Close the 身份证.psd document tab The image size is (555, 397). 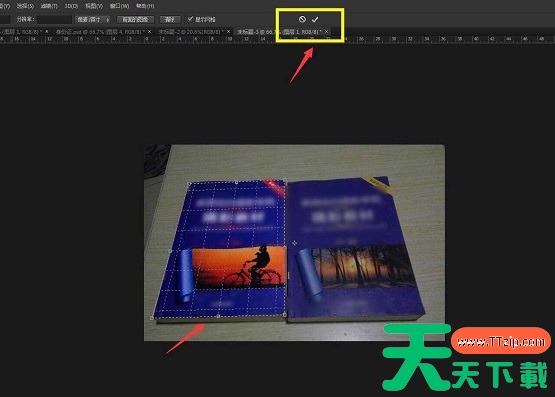(149, 32)
